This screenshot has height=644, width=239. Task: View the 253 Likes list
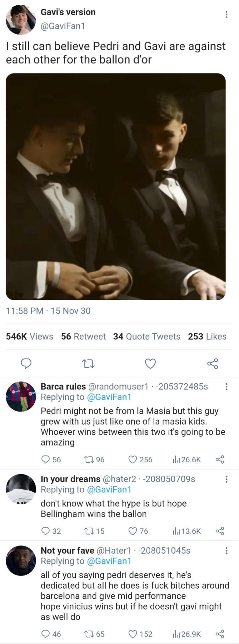point(207,336)
